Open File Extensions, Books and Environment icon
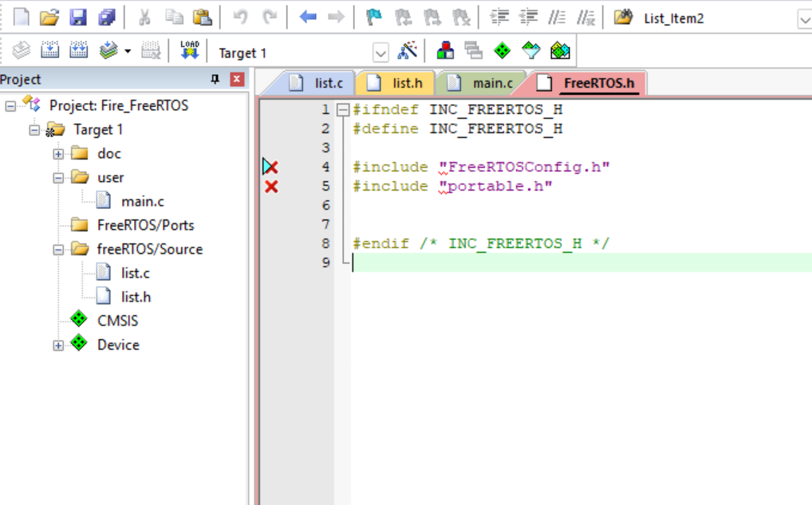The width and height of the screenshot is (812, 505). tap(445, 50)
